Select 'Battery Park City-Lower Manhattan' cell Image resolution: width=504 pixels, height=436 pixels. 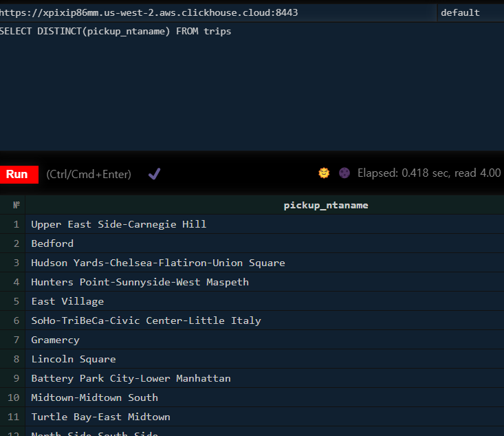(x=265, y=378)
